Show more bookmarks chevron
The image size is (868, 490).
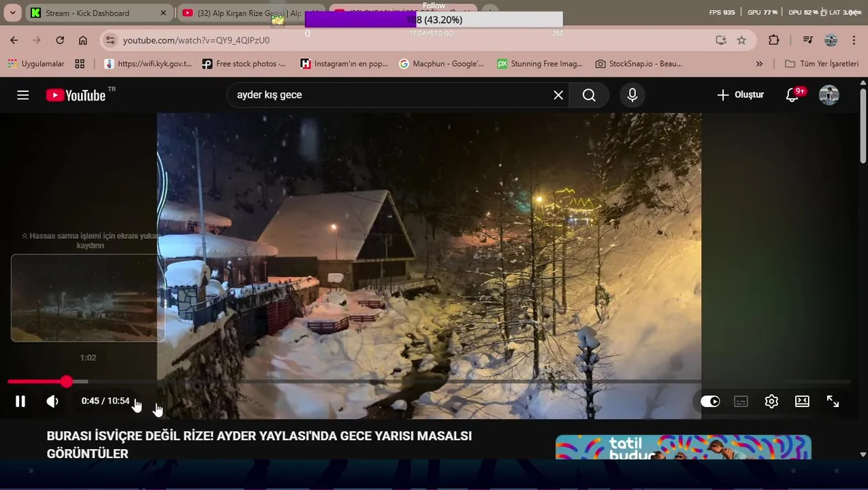coord(759,63)
